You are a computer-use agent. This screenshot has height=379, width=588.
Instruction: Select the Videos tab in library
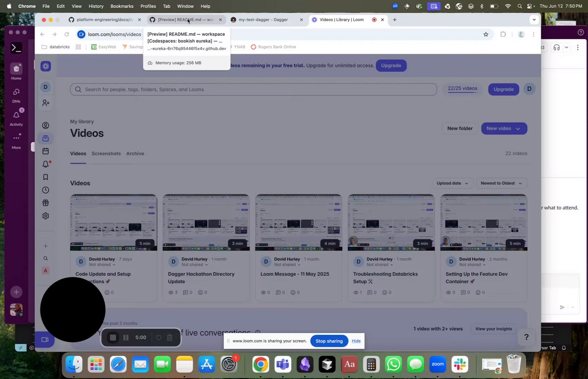click(78, 154)
